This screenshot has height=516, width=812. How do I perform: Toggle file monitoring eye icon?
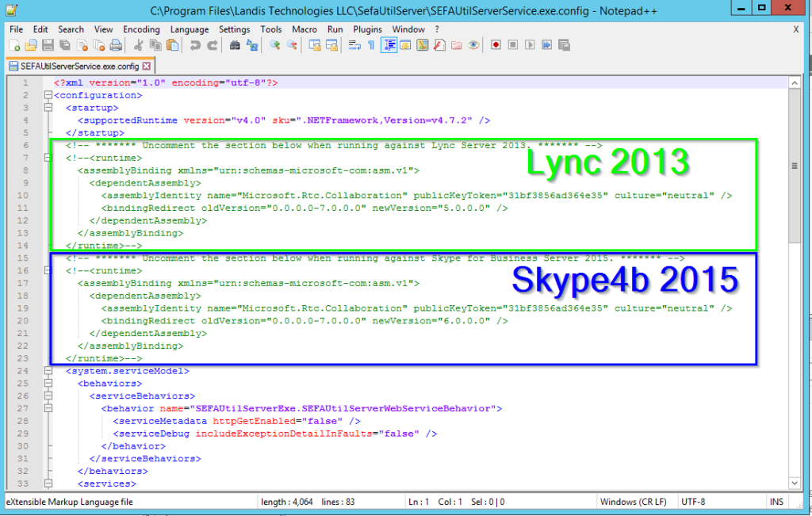point(473,45)
